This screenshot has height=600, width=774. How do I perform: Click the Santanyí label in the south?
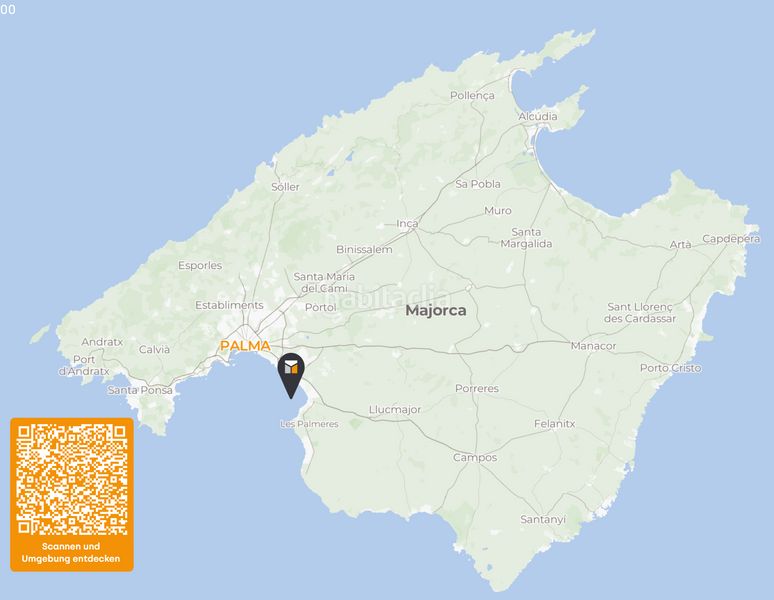pyautogui.click(x=543, y=519)
